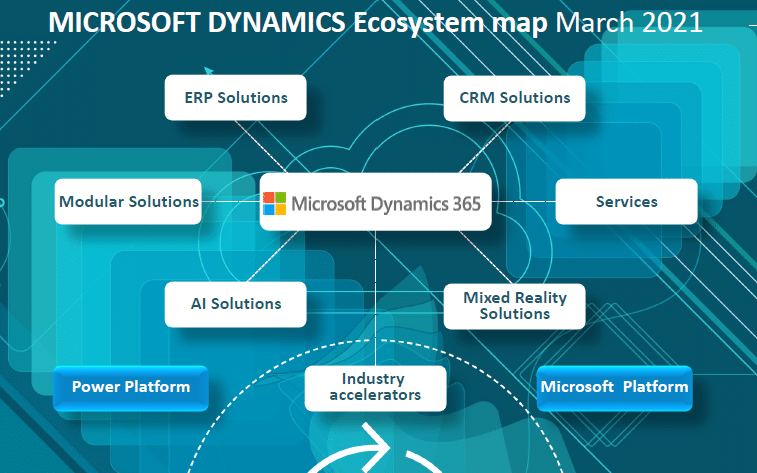This screenshot has height=473, width=757.
Task: Click the blue Microsoft Platform button
Action: (x=615, y=388)
